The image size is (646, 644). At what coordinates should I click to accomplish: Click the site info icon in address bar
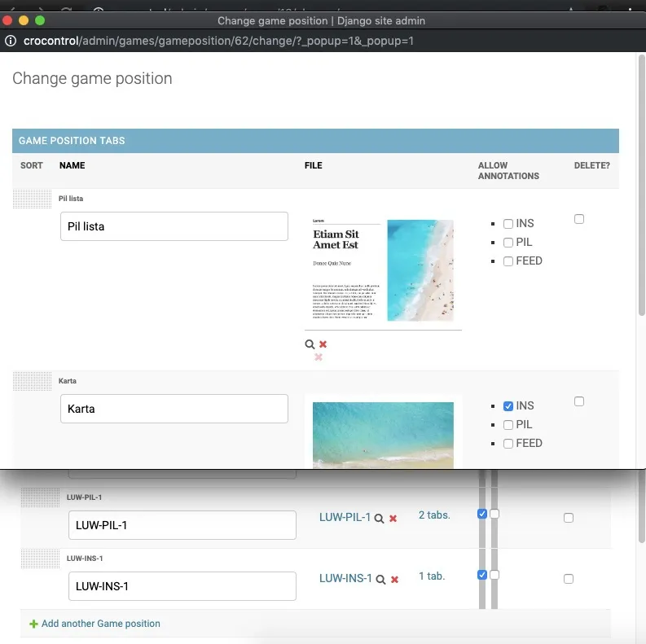tap(10, 41)
